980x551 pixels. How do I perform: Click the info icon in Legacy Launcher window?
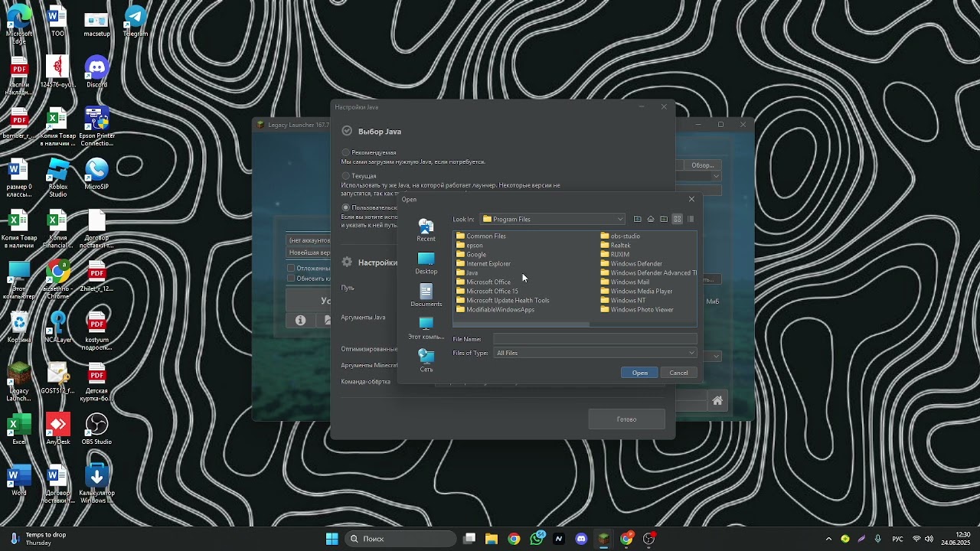tap(300, 320)
